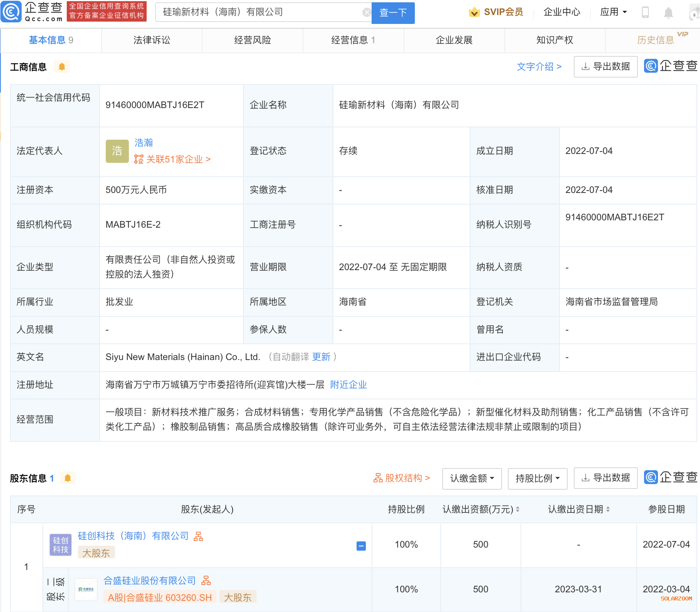700x612 pixels.
Task: Clear the search box with the X icon
Action: 366,13
